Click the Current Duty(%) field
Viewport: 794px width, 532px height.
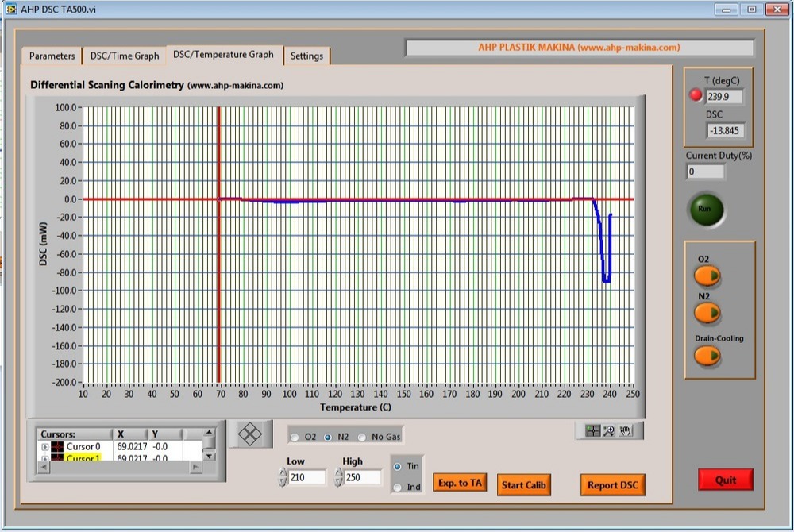click(x=705, y=172)
